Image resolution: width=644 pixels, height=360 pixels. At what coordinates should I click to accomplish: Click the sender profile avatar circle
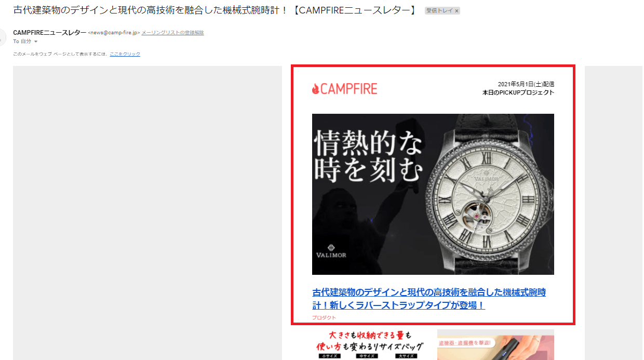3,37
